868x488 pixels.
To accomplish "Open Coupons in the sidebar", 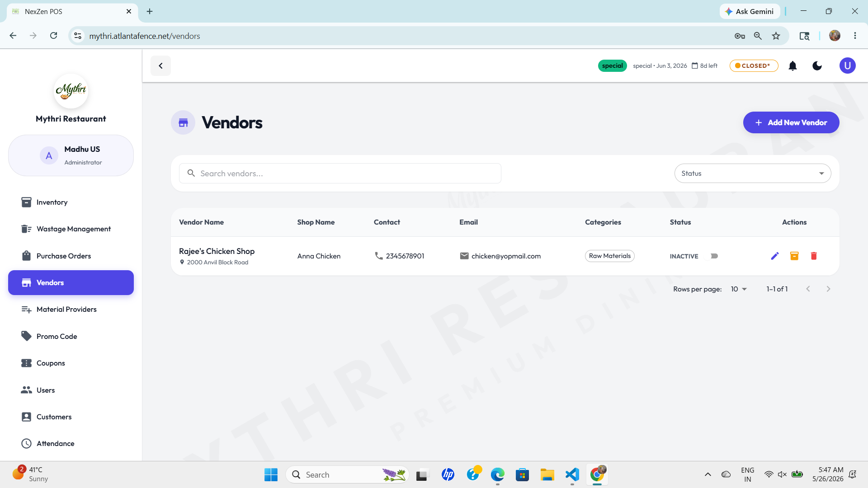I will pyautogui.click(x=71, y=363).
